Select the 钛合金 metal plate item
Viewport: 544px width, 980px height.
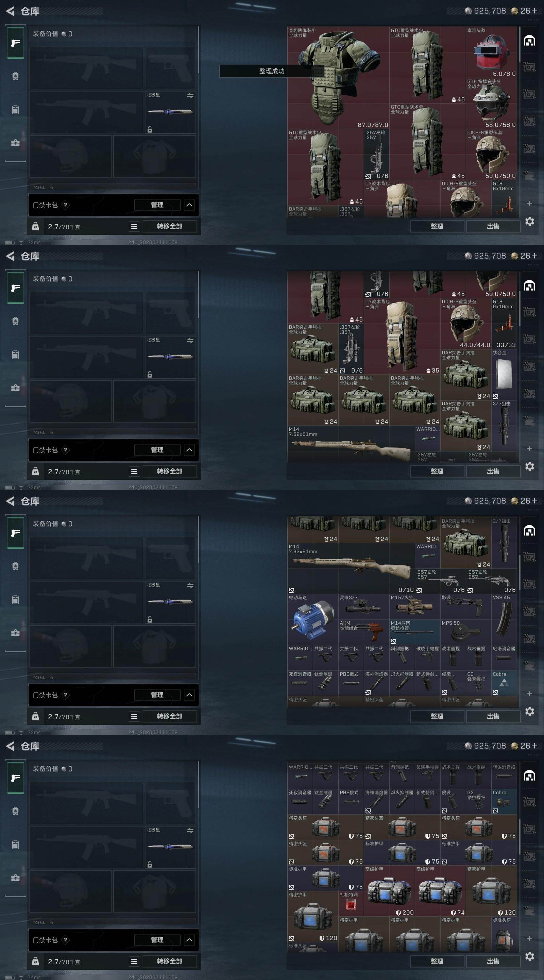tap(504, 374)
